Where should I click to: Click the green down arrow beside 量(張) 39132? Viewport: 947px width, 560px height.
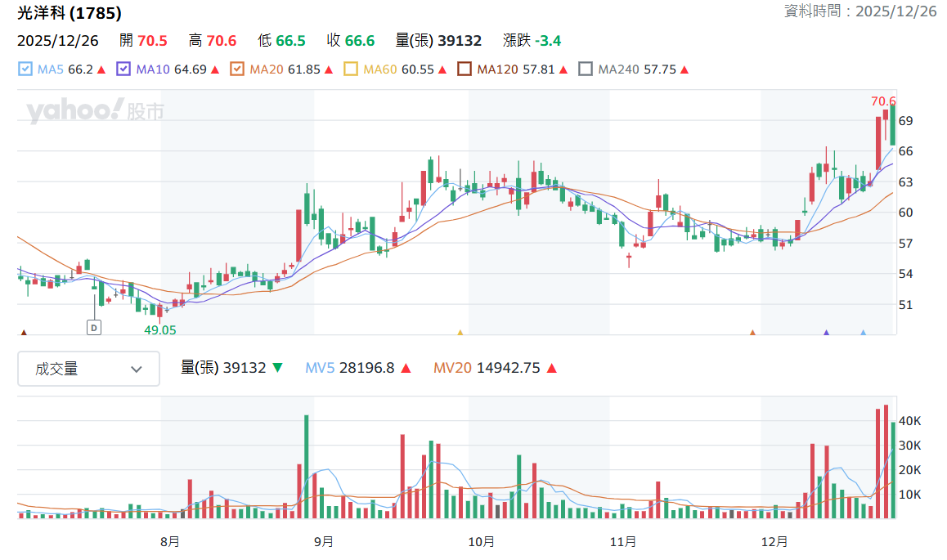[x=277, y=368]
